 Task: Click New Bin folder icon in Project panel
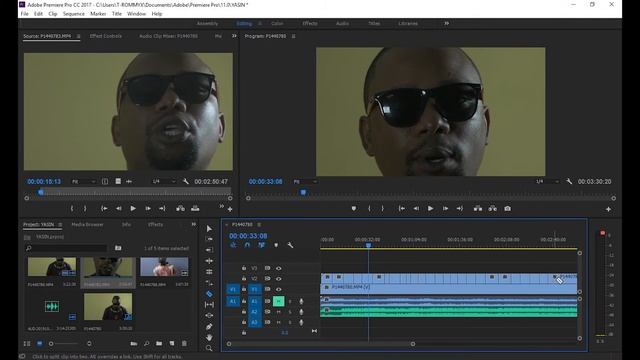[x=159, y=344]
